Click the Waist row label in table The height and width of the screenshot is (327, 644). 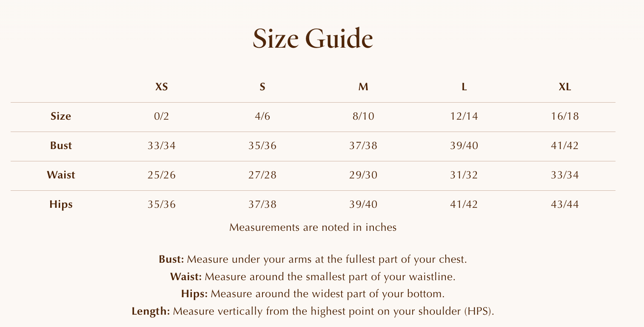tap(61, 175)
